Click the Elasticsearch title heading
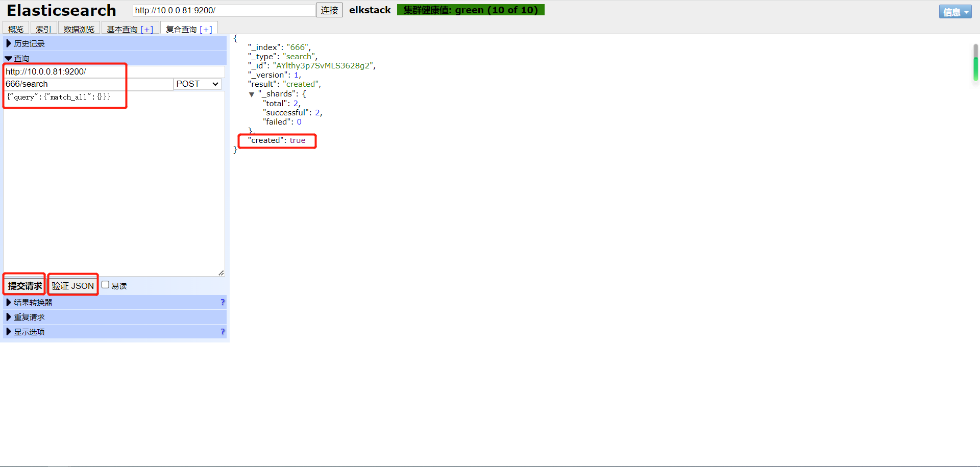This screenshot has width=980, height=467. (61, 10)
